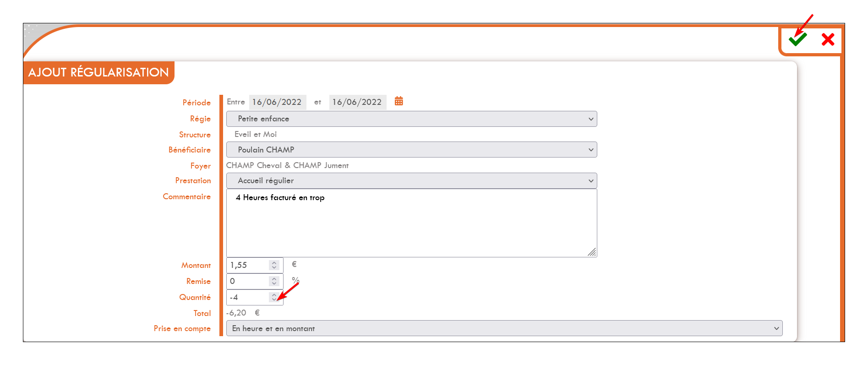Viewport: 868px width, 365px height.
Task: Edit the end date field after 'et'
Action: coord(357,102)
